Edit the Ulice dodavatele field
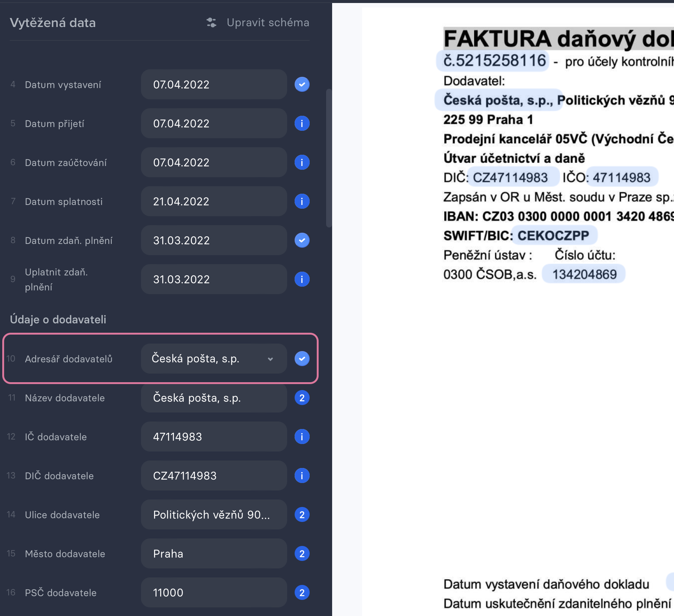Viewport: 674px width, 616px height. 214,514
